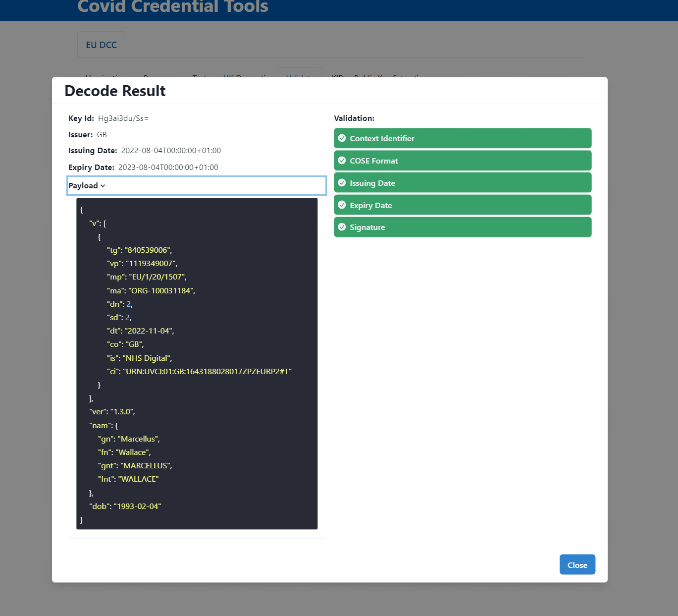Click the checkmark icon beside Context Identifier

pyautogui.click(x=342, y=138)
